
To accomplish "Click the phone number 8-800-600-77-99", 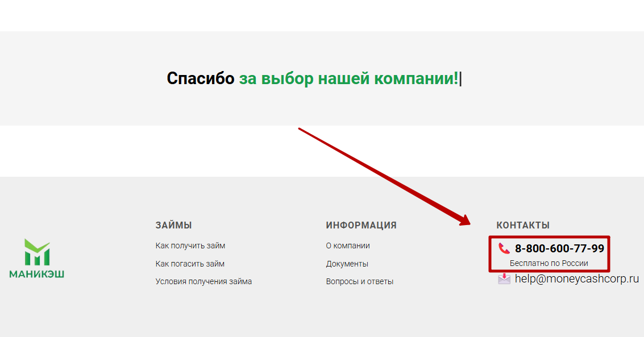I will pyautogui.click(x=559, y=248).
